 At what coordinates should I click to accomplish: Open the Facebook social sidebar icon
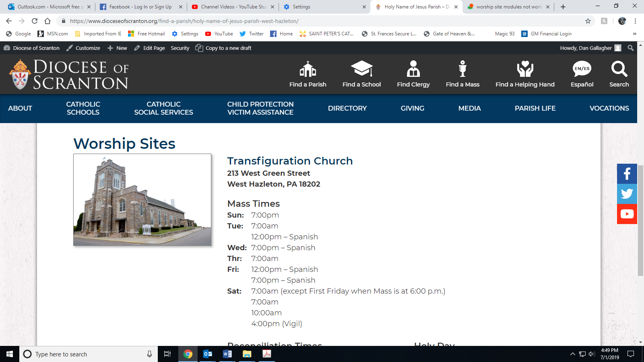[627, 174]
